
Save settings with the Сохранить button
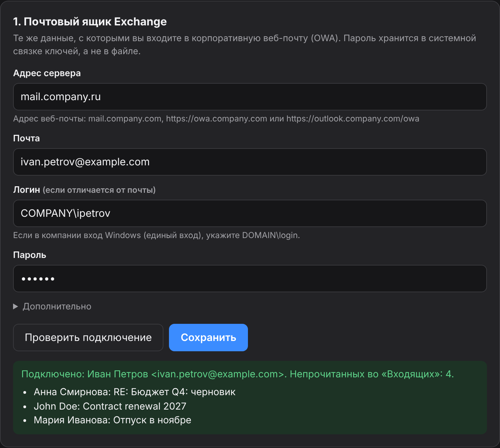point(208,338)
